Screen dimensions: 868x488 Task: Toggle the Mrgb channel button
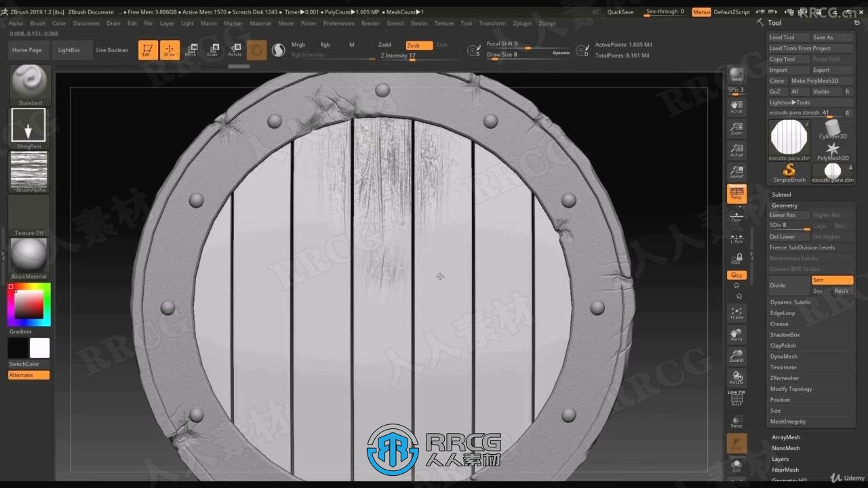[298, 45]
